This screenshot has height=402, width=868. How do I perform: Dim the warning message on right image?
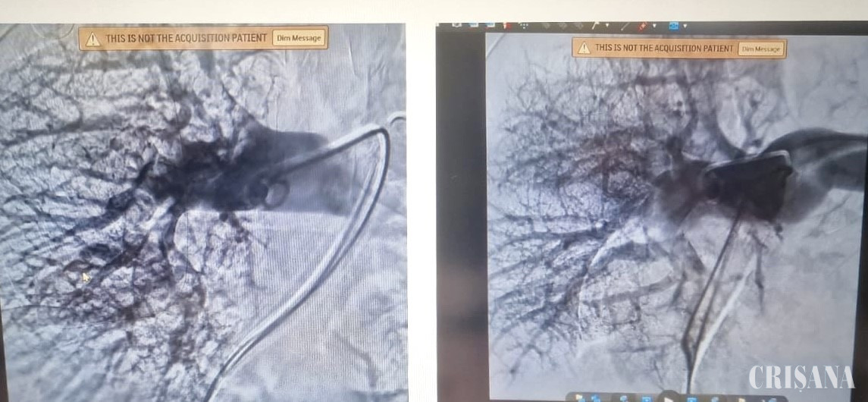pyautogui.click(x=760, y=49)
